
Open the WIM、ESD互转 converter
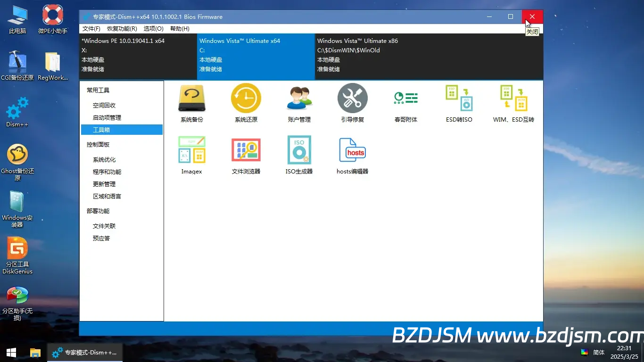click(514, 104)
